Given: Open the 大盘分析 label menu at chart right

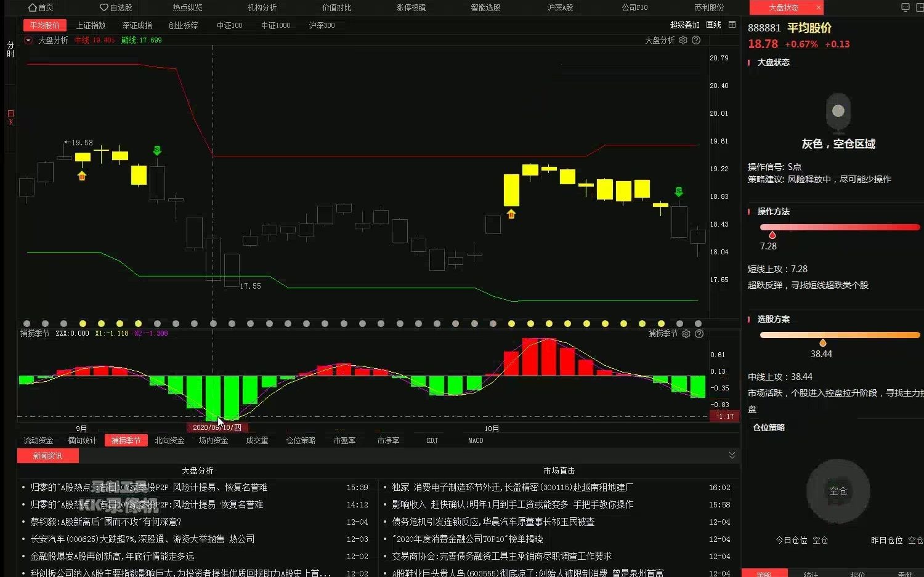Looking at the screenshot, I should pyautogui.click(x=660, y=40).
